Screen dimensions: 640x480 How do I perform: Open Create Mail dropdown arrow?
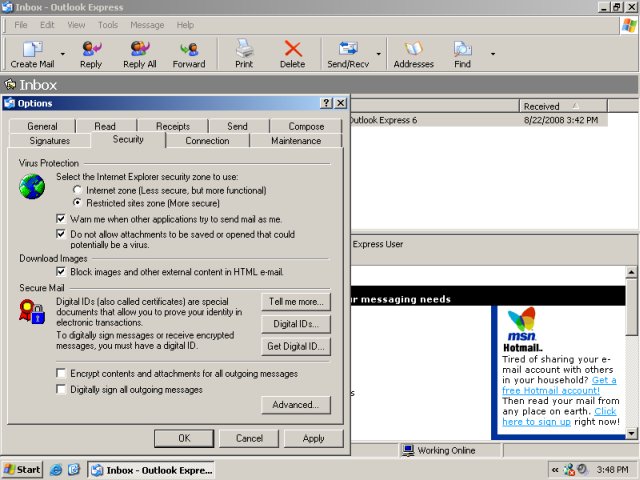point(62,53)
